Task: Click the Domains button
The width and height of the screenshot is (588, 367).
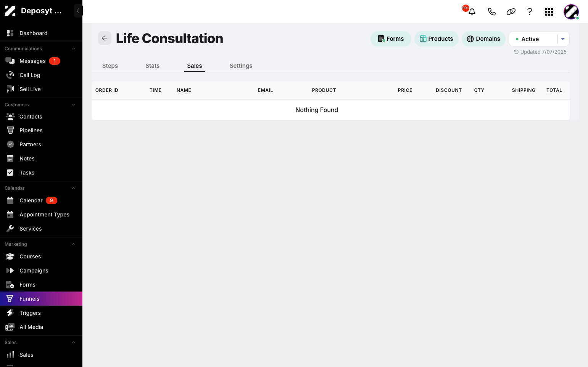Action: (483, 39)
